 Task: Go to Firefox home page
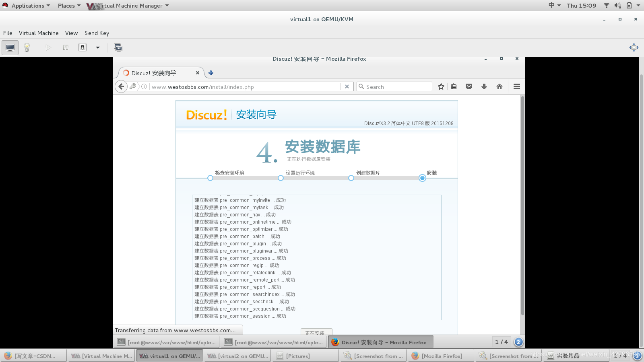coord(500,86)
